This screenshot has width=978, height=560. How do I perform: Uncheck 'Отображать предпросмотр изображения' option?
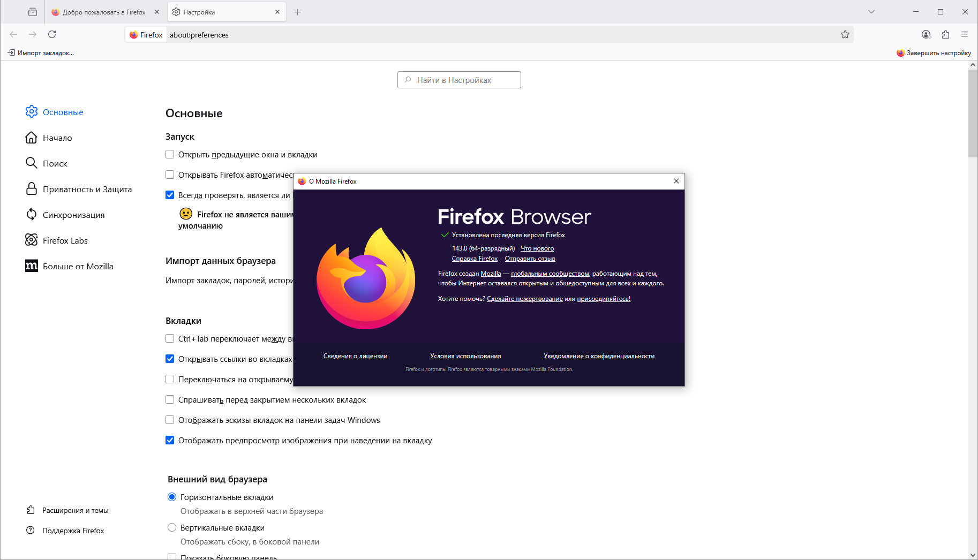click(x=170, y=440)
